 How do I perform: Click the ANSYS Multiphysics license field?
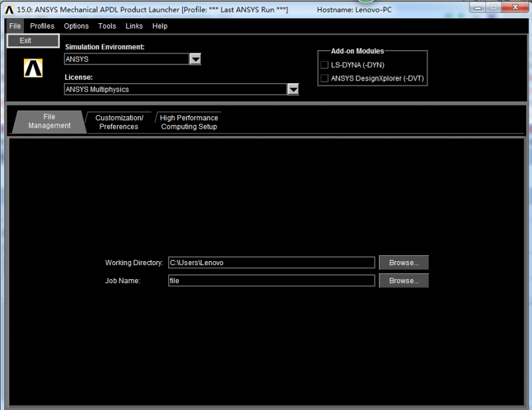click(176, 90)
